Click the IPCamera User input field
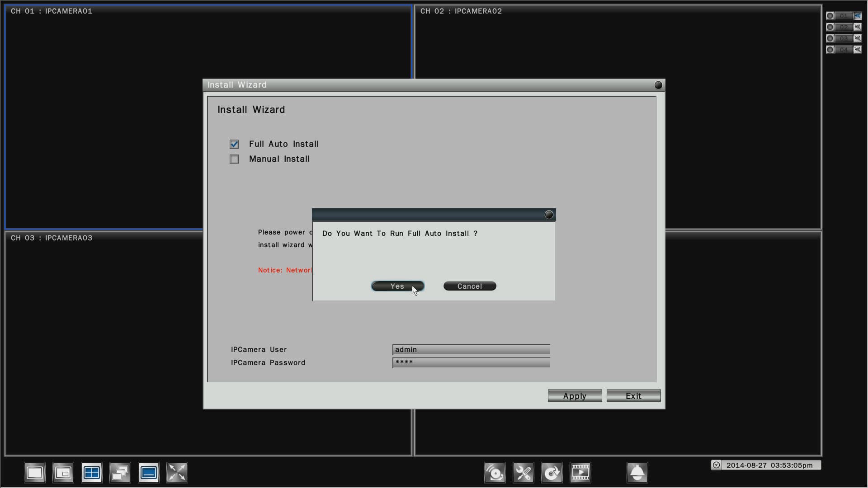The image size is (868, 488). pyautogui.click(x=471, y=350)
